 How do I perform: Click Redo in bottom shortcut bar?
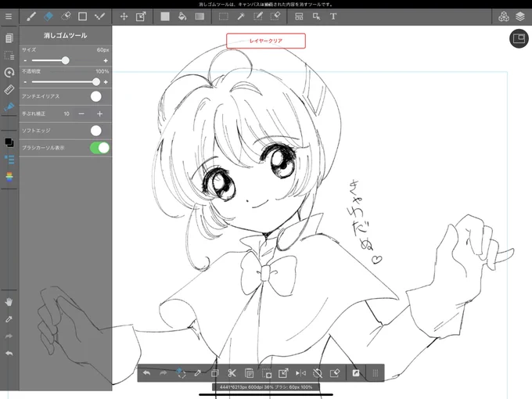tap(164, 373)
